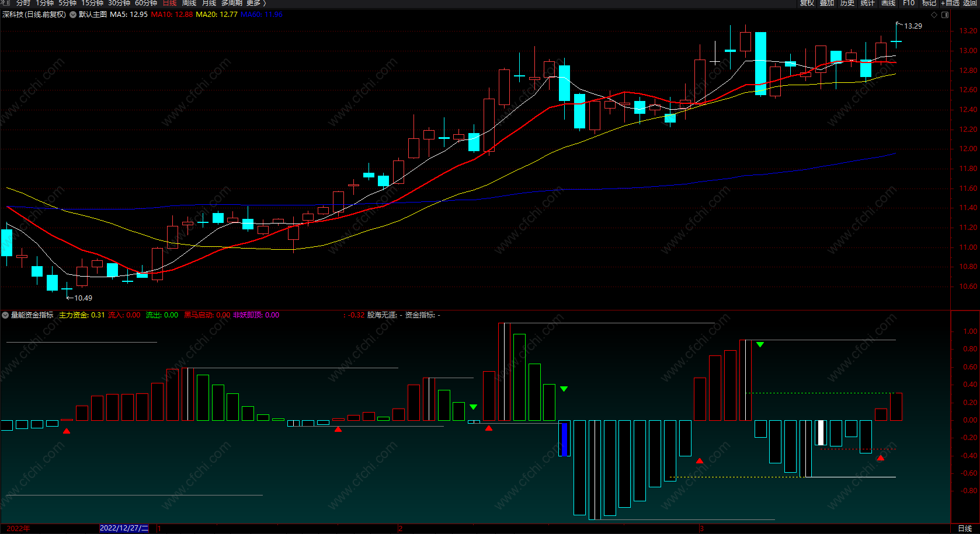Click the month 3 marker on time axis
Screen dimensions: 980x534
pos(701,528)
